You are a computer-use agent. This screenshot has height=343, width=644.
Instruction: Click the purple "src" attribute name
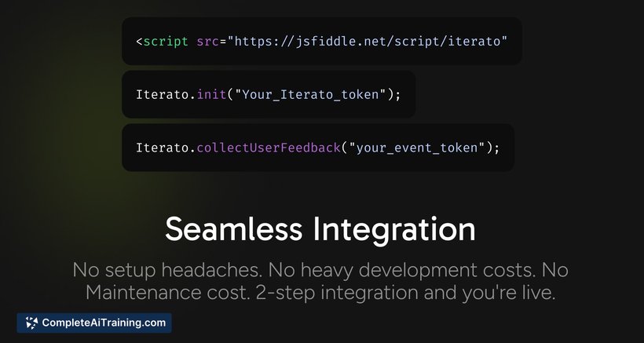tap(208, 42)
